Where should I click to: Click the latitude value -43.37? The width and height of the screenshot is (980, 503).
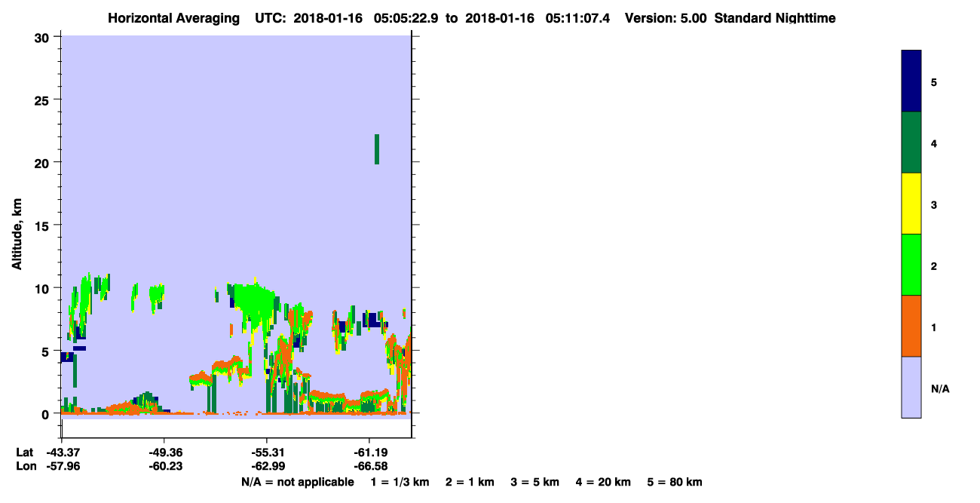pos(62,452)
